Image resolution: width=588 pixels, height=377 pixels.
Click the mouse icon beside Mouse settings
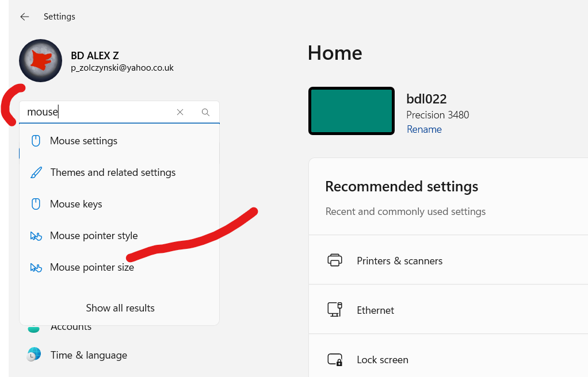36,141
